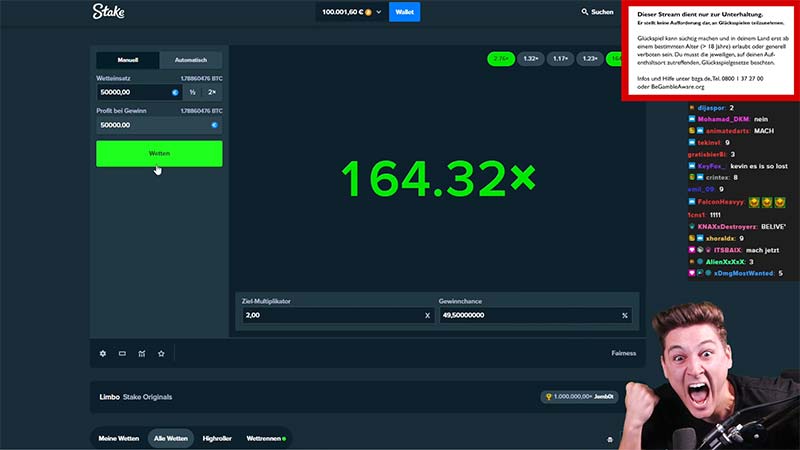Click chat username animatedarts
Viewport: 800px width, 450px height.
(727, 131)
